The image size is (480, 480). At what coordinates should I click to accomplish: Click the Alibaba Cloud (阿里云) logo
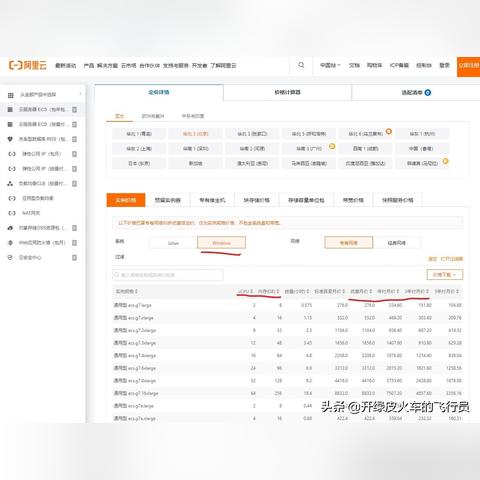pos(27,65)
